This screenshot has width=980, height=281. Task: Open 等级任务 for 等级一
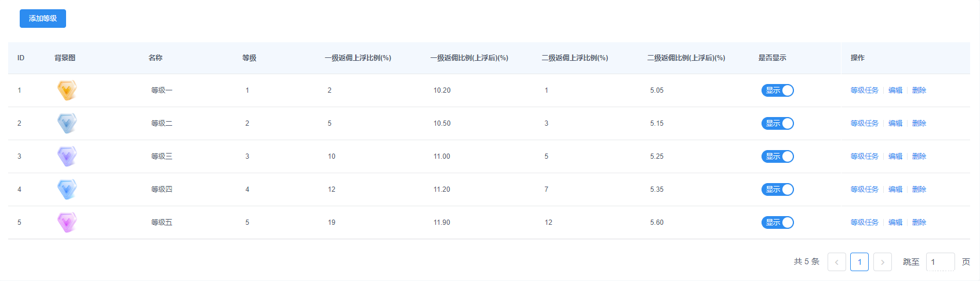(x=864, y=90)
